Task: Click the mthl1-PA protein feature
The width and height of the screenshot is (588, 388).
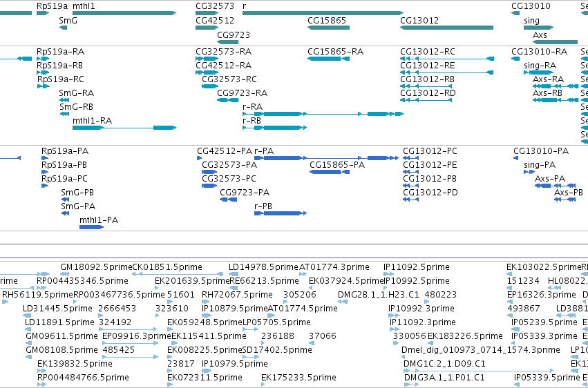Action: 91,227
